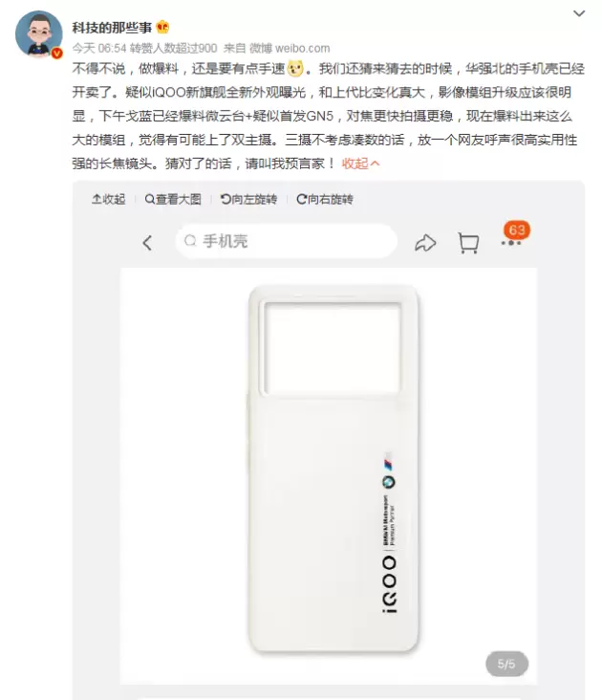The width and height of the screenshot is (602, 700).
Task: Collapse the image viewer with 收起 button
Action: click(x=108, y=199)
